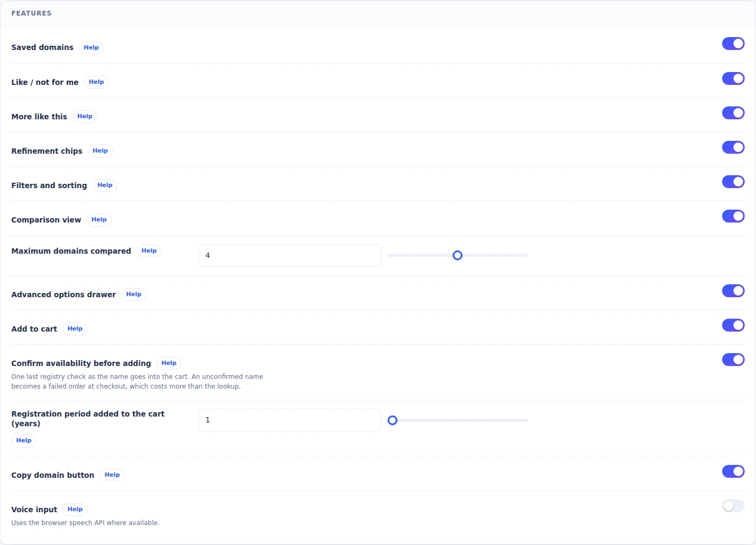Click Help next to Add to cart

coord(75,328)
